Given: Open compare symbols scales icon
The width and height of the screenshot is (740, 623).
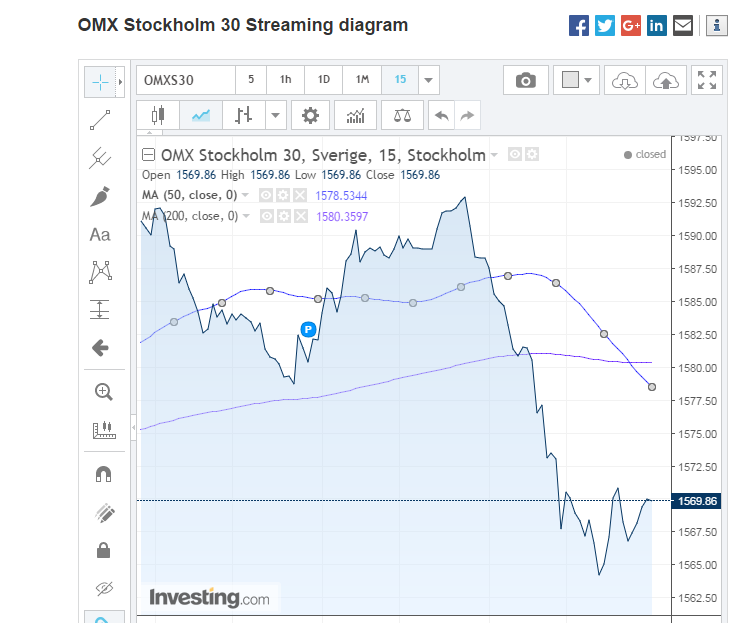Looking at the screenshot, I should pyautogui.click(x=402, y=115).
